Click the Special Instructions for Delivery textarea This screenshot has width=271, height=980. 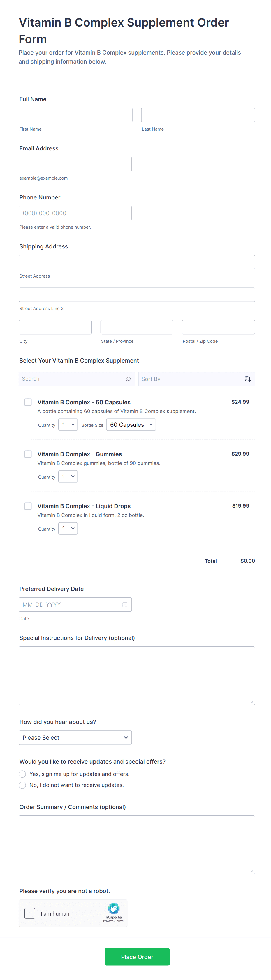point(137,675)
